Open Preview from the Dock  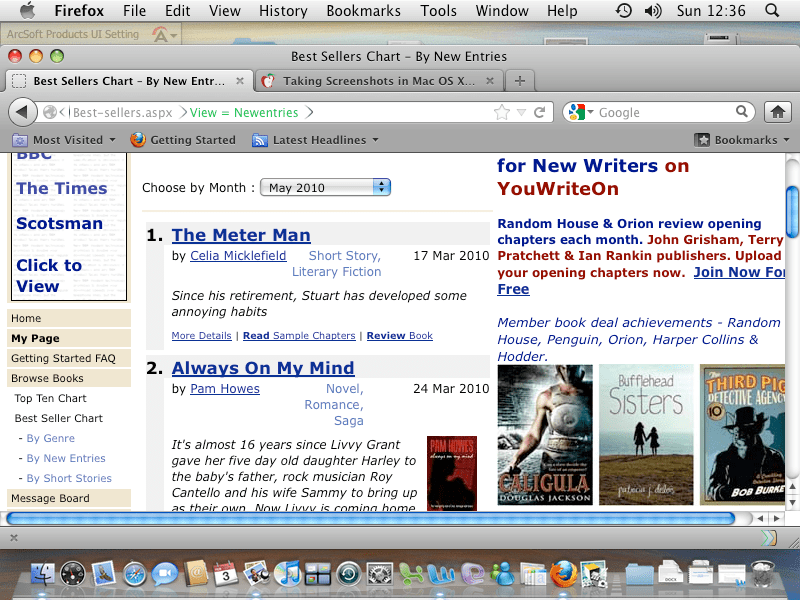click(x=593, y=573)
